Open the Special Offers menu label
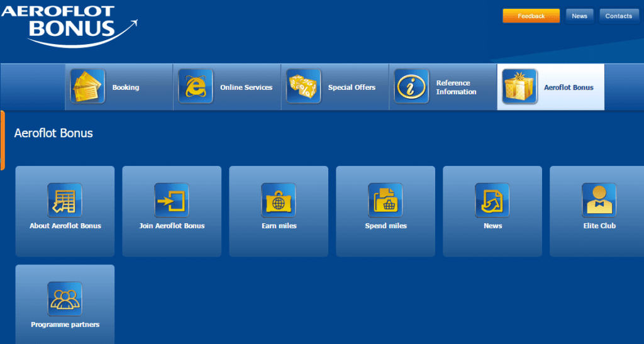 (352, 87)
